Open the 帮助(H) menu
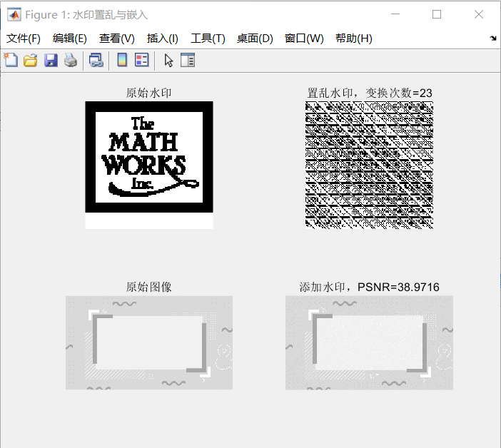 (354, 39)
